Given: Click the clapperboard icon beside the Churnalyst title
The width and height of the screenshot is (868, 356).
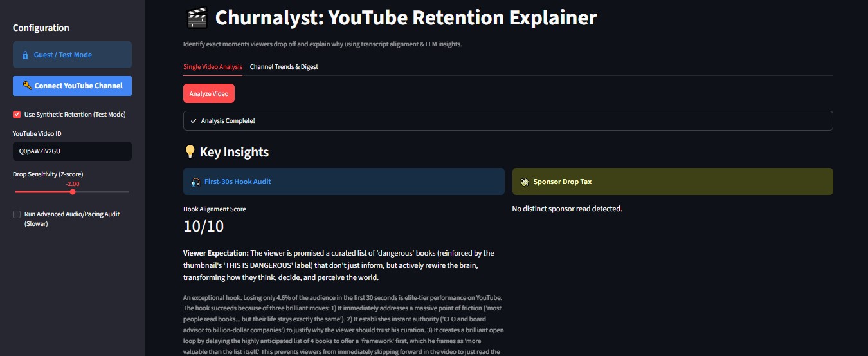Looking at the screenshot, I should [x=197, y=17].
